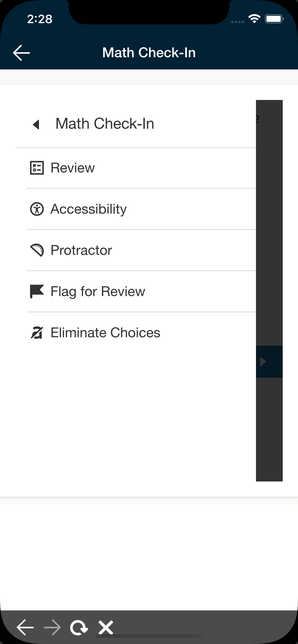Collapse menu using the left triangle
This screenshot has width=298, height=644.
point(36,124)
